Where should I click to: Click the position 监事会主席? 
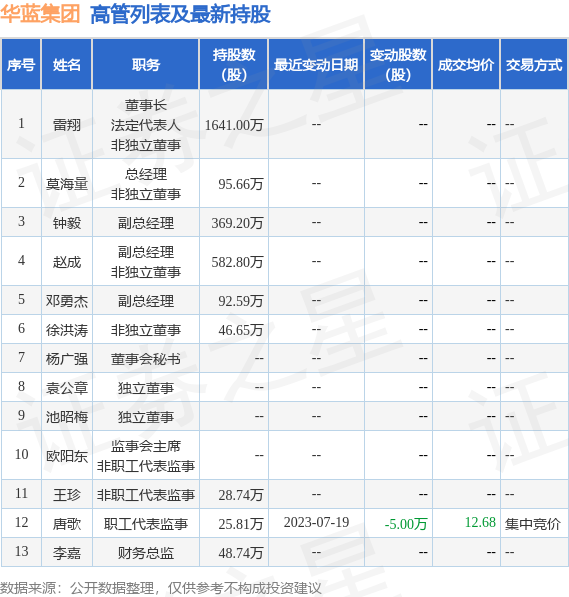click(x=145, y=445)
